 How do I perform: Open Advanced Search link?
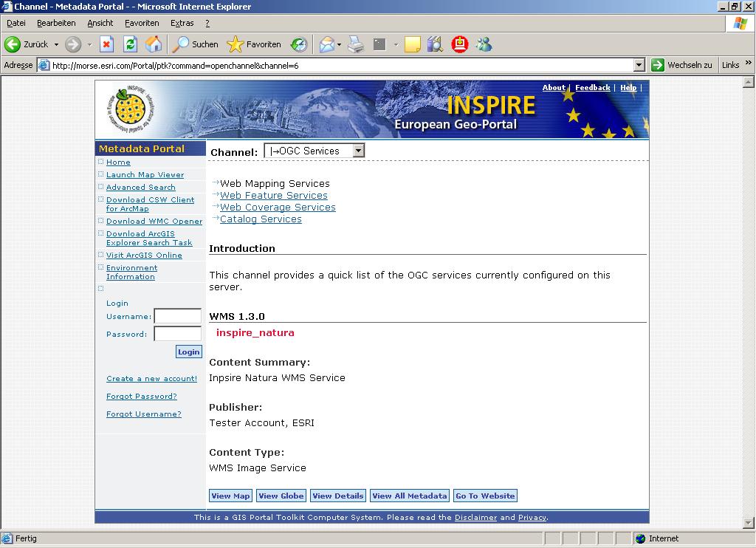coord(141,187)
